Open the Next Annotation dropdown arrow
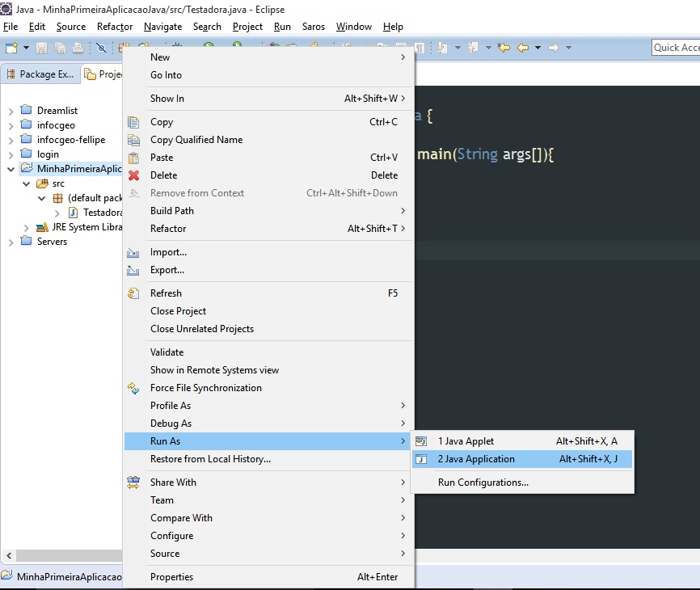 tap(458, 48)
